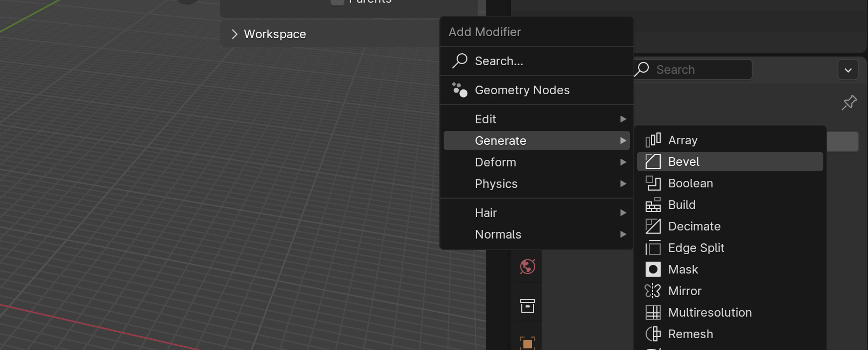Add the Build modifier

tap(730, 205)
